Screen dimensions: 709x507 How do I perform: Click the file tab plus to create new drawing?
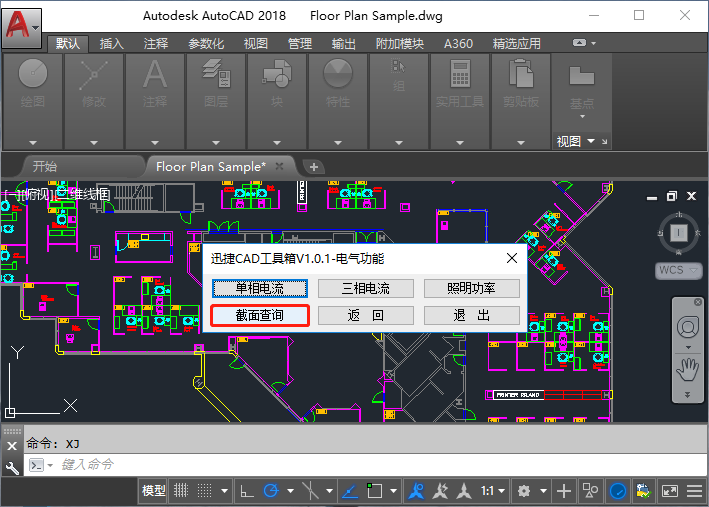[313, 167]
